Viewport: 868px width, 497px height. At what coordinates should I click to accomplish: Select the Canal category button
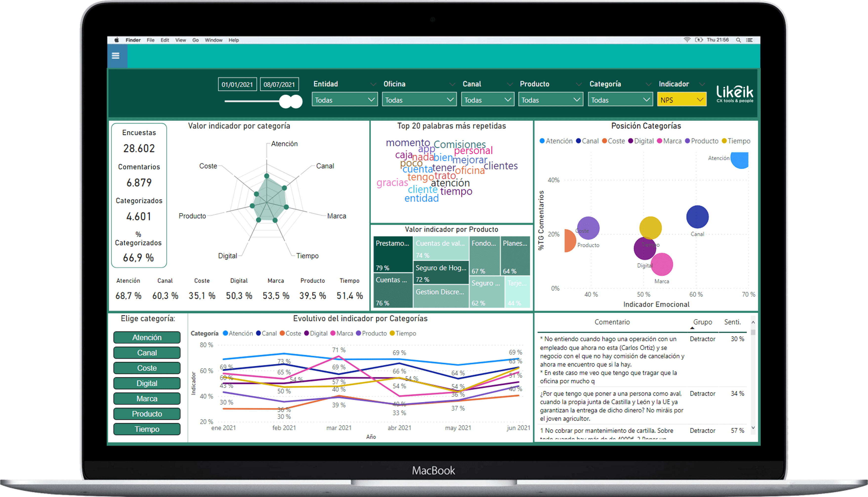[147, 353]
